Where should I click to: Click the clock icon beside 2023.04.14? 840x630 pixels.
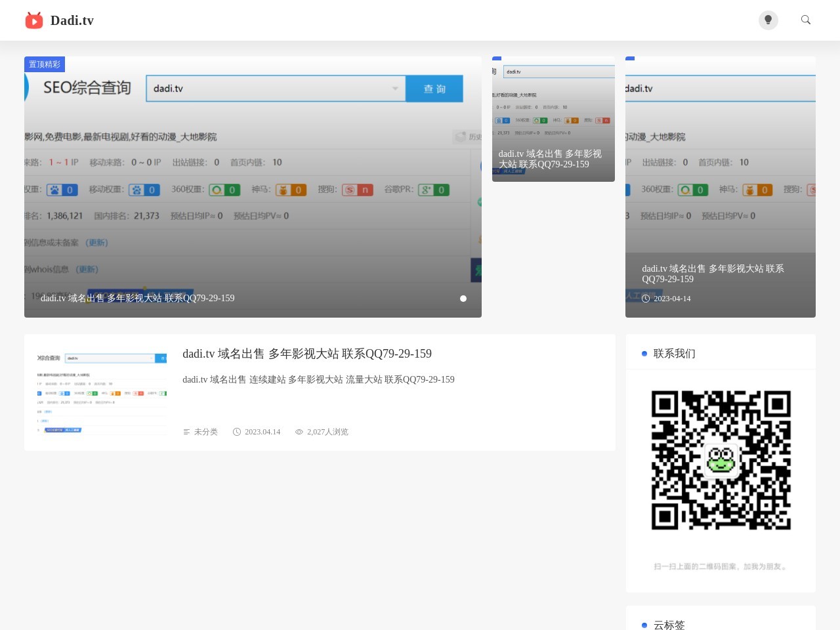tap(237, 432)
